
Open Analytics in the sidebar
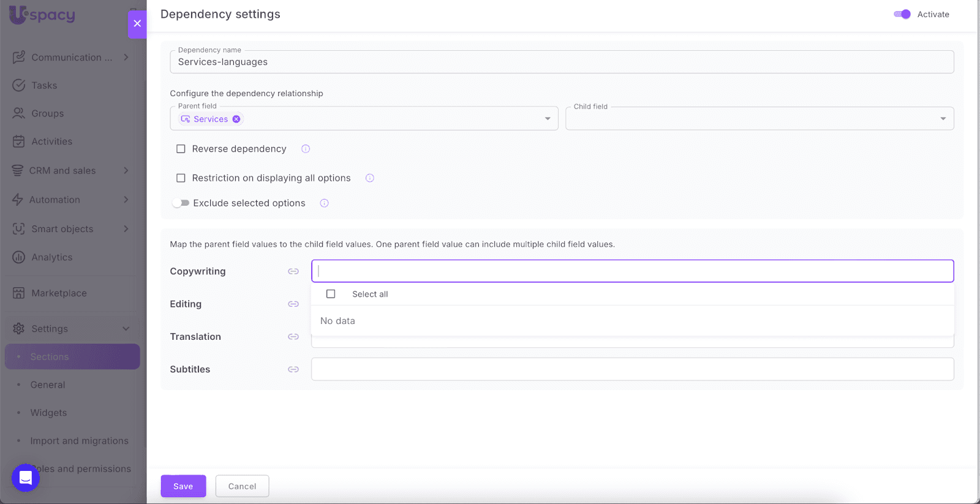[52, 257]
